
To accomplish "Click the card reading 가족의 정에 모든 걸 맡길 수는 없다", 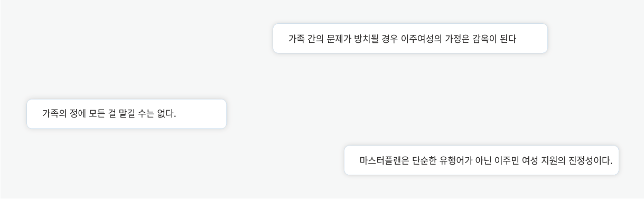I will tap(126, 114).
